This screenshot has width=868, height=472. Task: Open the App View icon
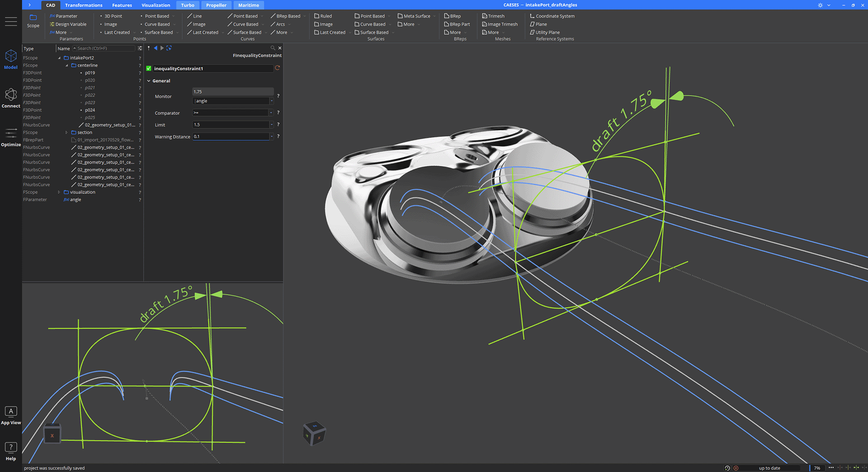[x=11, y=411]
